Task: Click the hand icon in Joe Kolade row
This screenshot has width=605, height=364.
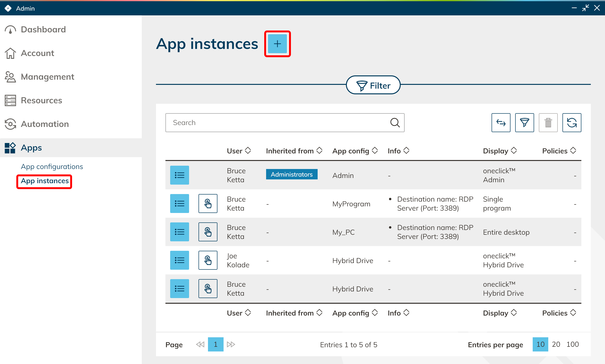Action: click(x=208, y=260)
